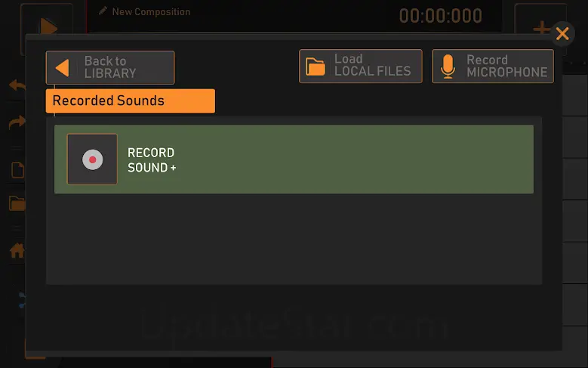588x368 pixels.
Task: Select the Recorded Sounds tab
Action: (x=130, y=101)
